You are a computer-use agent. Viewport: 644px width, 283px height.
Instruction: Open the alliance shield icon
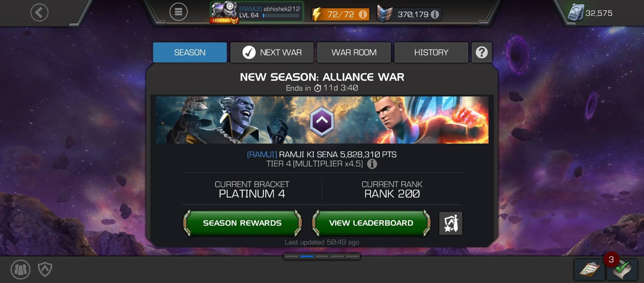click(45, 269)
